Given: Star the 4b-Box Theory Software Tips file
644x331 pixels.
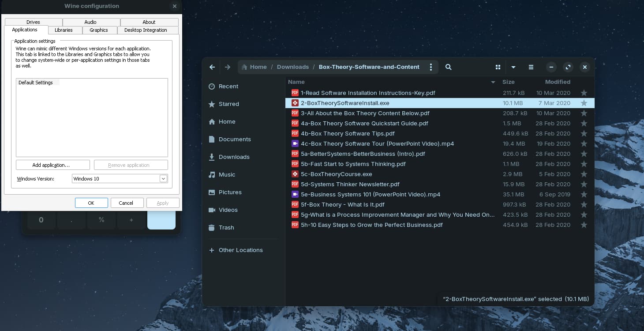Looking at the screenshot, I should coord(584,134).
